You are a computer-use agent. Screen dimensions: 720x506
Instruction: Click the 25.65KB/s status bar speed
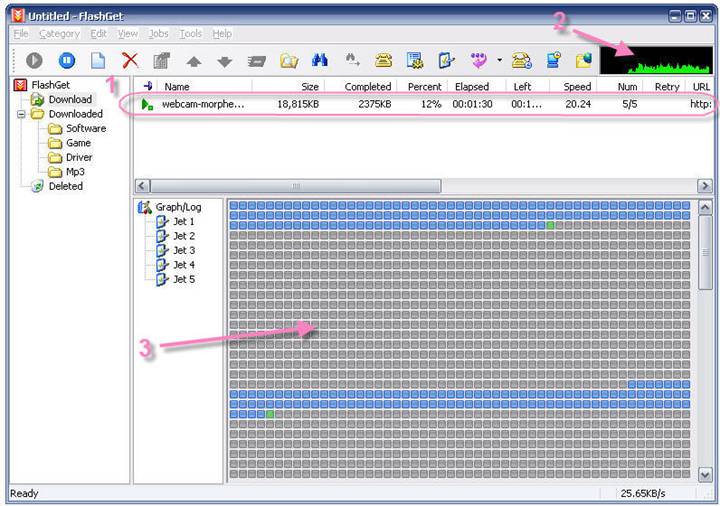[643, 494]
